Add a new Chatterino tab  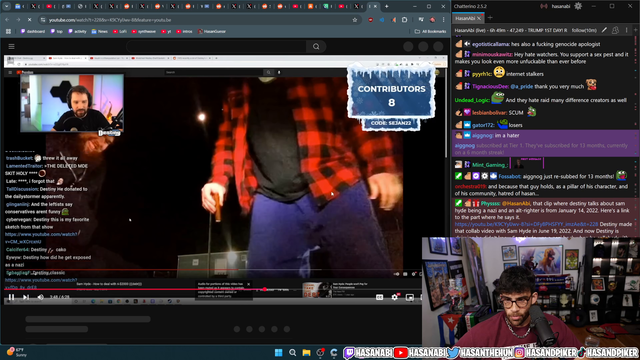[490, 18]
